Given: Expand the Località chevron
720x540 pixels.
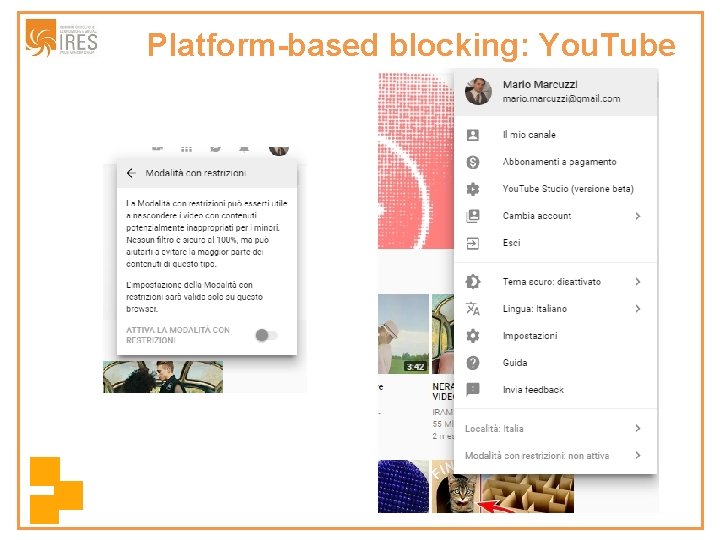Looking at the screenshot, I should (x=638, y=428).
